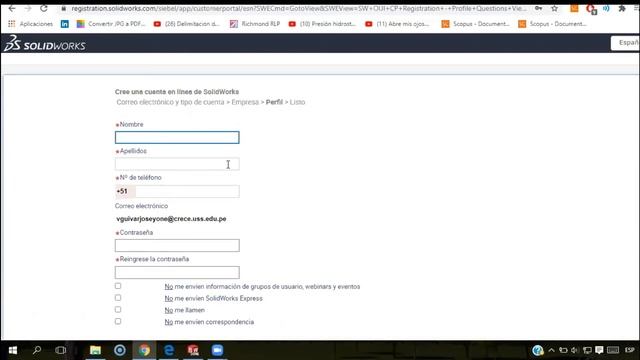Open Microsoft Edge from taskbar
This screenshot has height=360, width=640.
pos(169,350)
